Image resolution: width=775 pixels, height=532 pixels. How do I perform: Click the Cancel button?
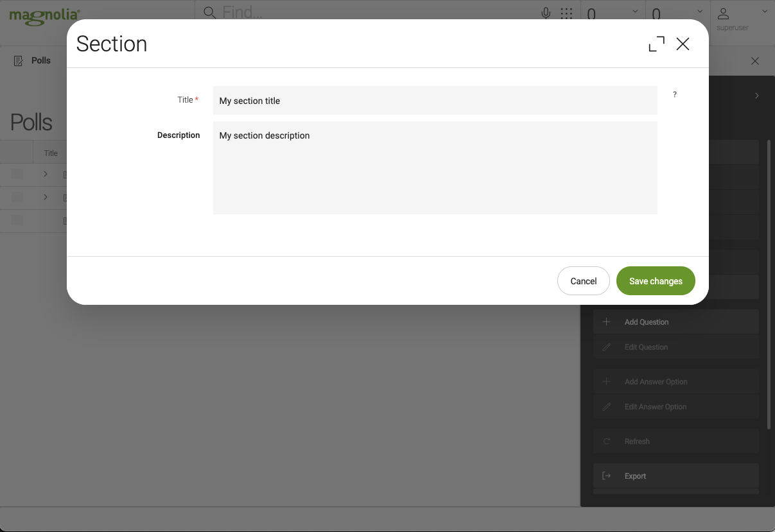point(583,280)
